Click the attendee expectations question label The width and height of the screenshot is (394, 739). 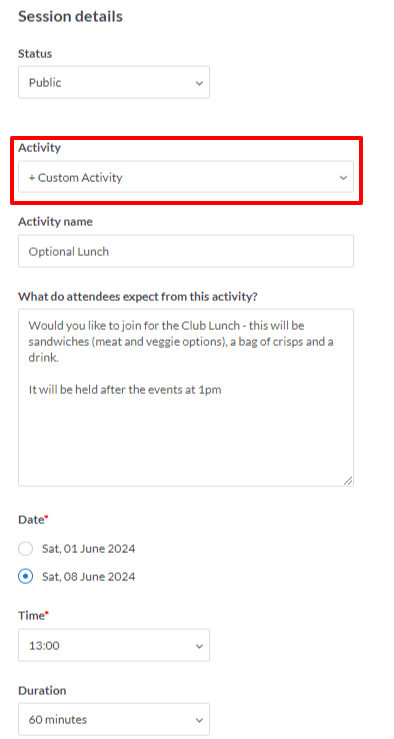138,296
